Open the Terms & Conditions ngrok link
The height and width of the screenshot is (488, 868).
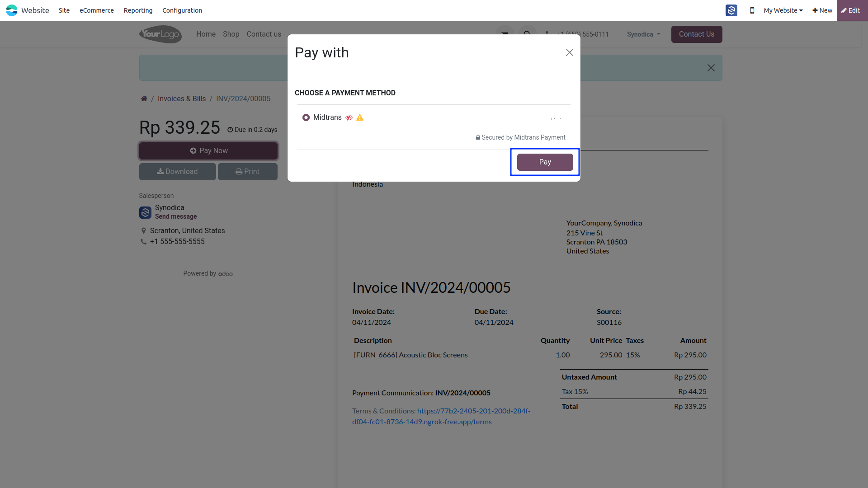point(441,416)
